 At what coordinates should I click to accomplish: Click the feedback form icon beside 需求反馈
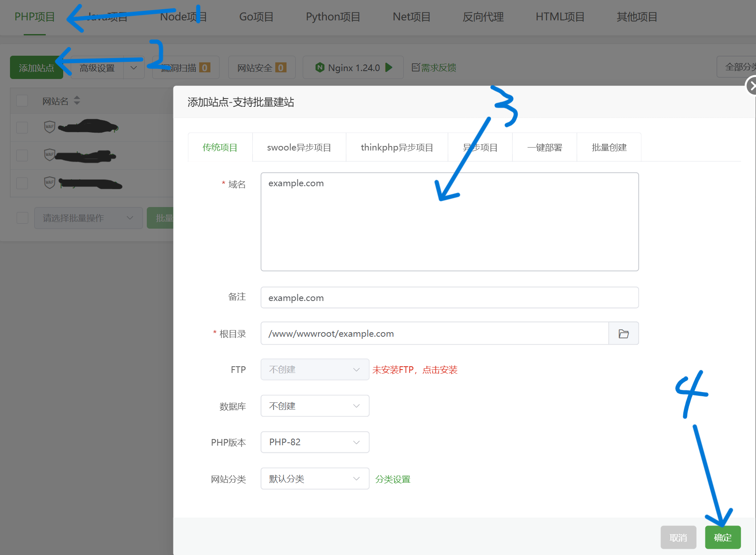[415, 67]
